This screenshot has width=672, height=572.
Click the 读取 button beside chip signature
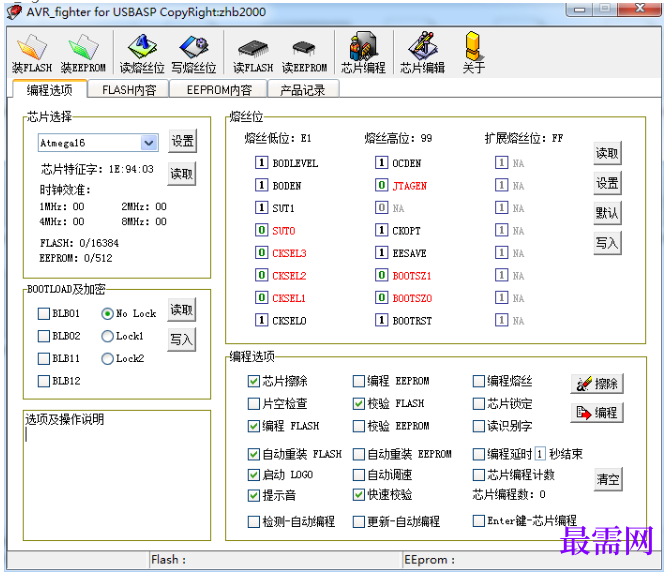(x=182, y=174)
